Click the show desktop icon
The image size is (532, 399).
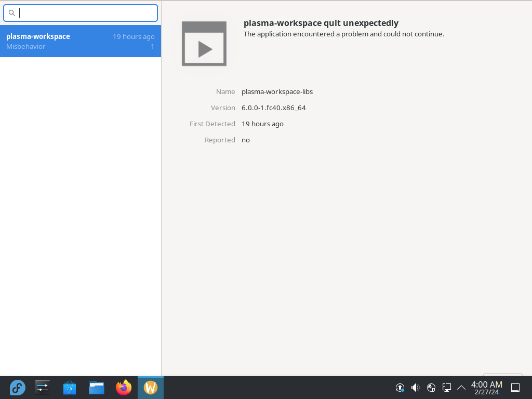(515, 388)
